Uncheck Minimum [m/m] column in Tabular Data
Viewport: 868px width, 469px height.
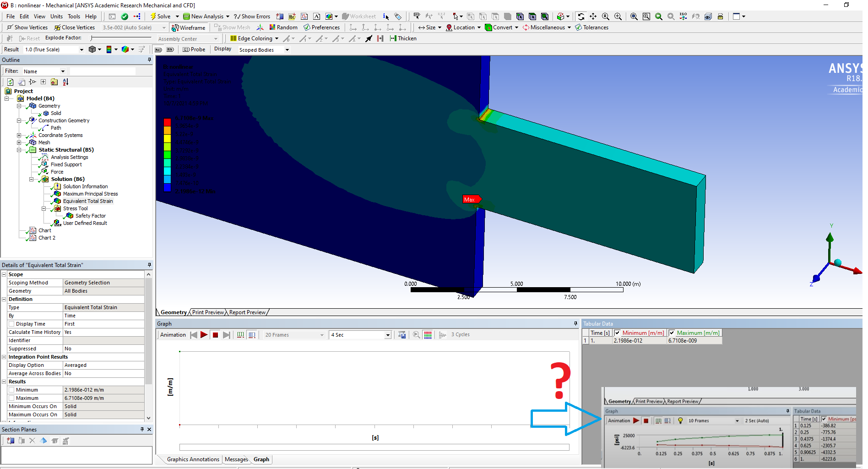point(617,333)
